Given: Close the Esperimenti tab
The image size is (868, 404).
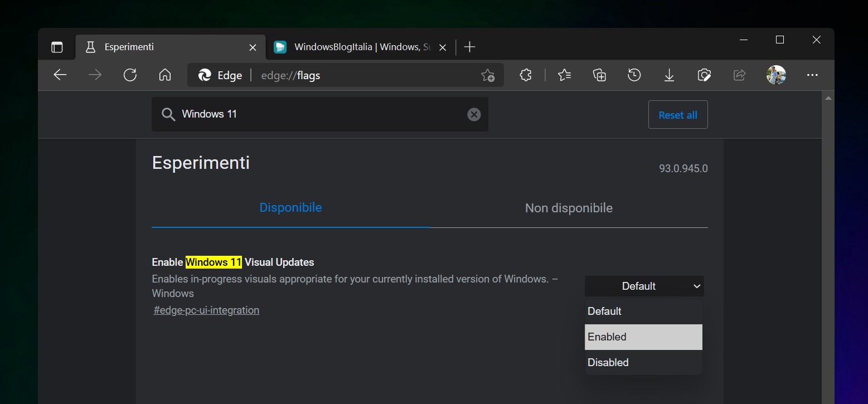Looking at the screenshot, I should click(253, 47).
